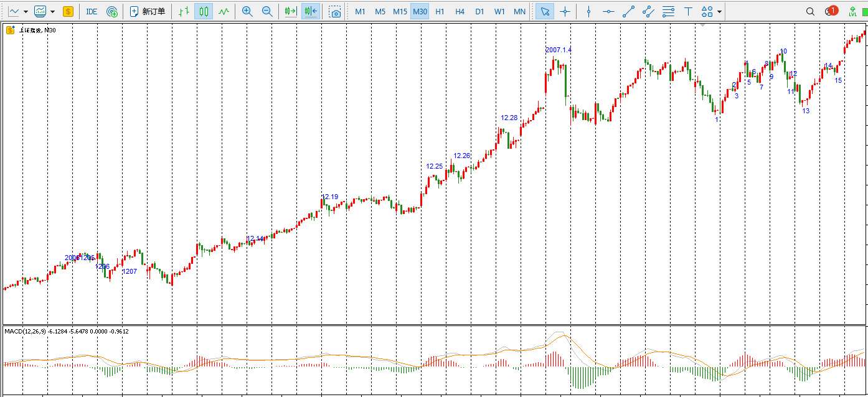Select the D1 daily timeframe
The height and width of the screenshot is (397, 868).
(x=479, y=11)
